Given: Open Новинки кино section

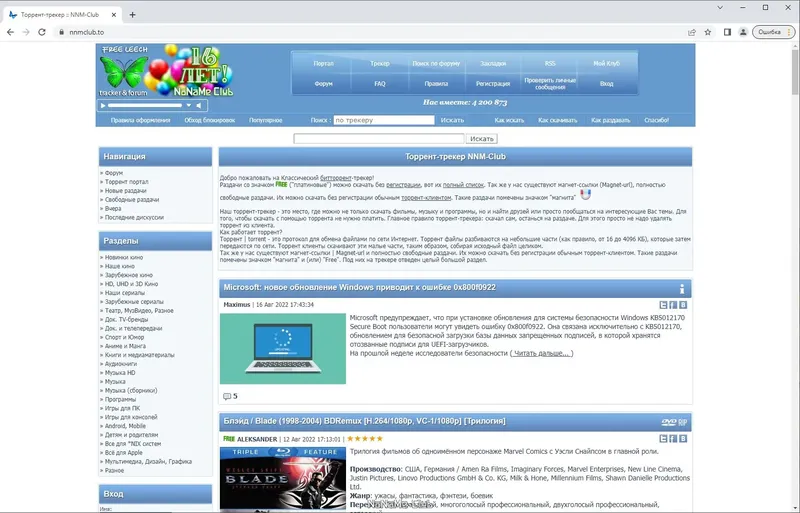Looking at the screenshot, I should [124, 257].
